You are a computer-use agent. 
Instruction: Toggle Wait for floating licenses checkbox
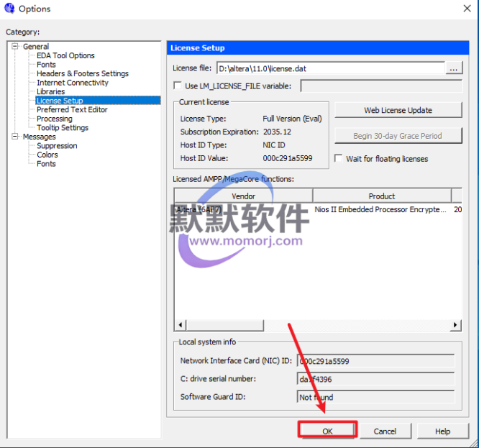tap(339, 158)
